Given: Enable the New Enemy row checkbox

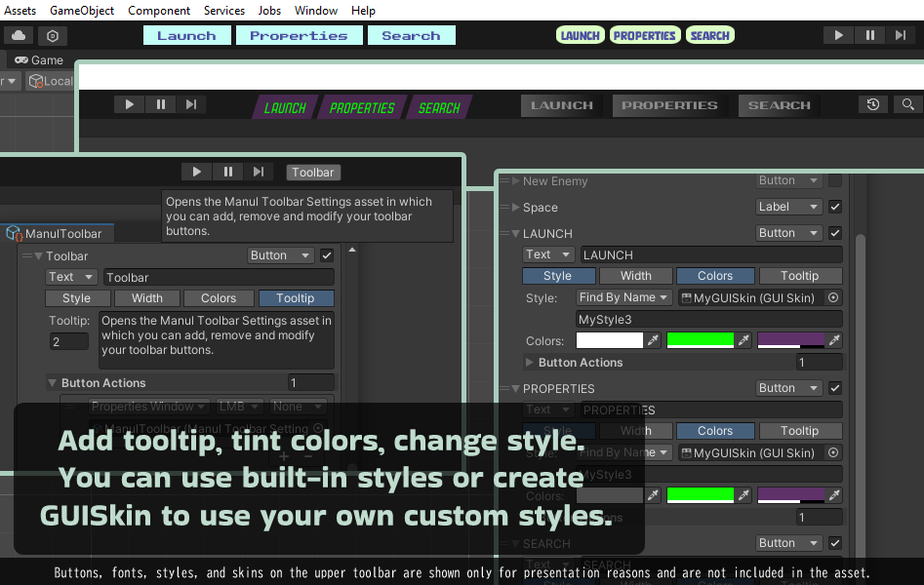Looking at the screenshot, I should 834,180.
